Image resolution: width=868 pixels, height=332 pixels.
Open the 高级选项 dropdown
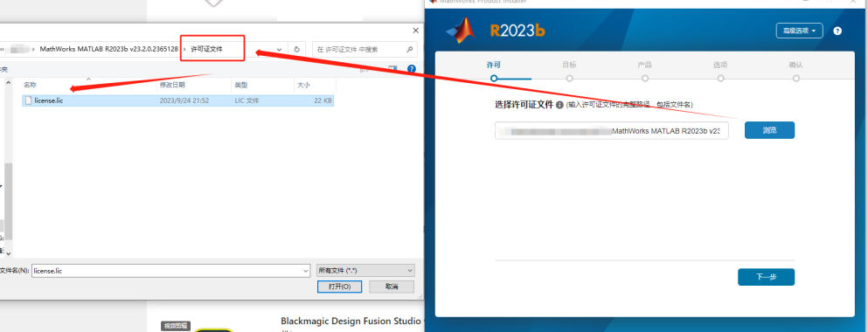799,31
